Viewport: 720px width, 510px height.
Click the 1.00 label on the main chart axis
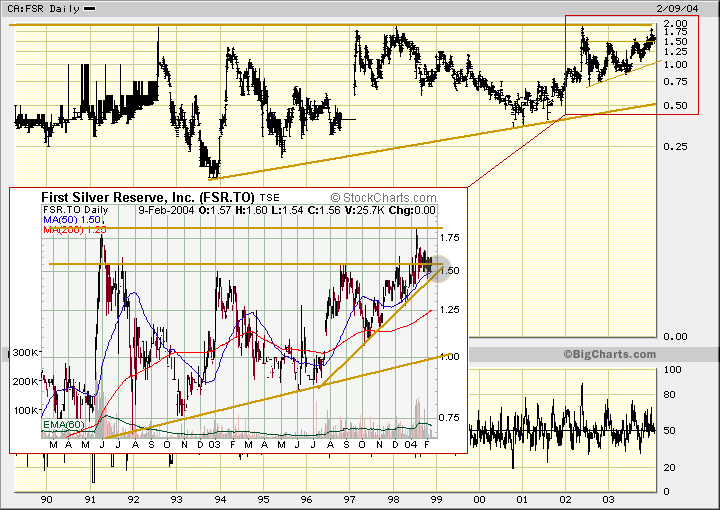[675, 65]
